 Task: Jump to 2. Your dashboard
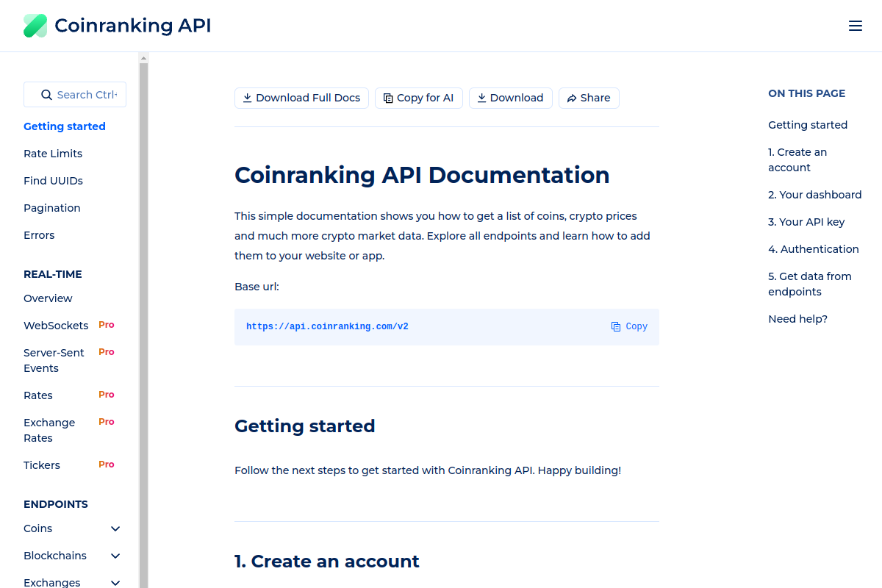click(x=815, y=195)
